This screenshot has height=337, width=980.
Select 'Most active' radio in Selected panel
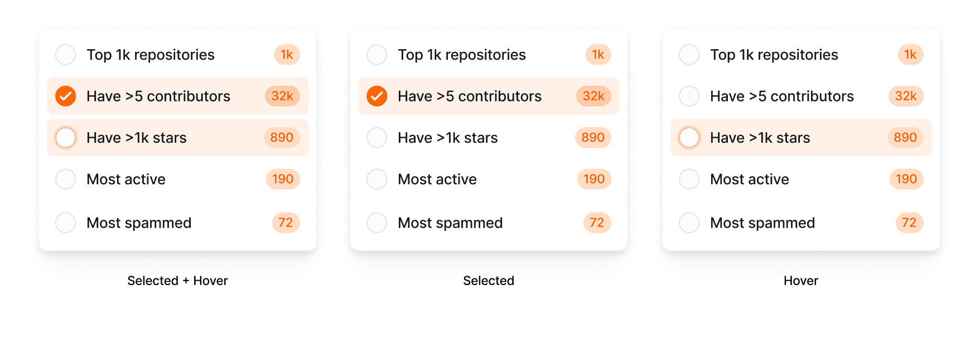click(x=376, y=179)
